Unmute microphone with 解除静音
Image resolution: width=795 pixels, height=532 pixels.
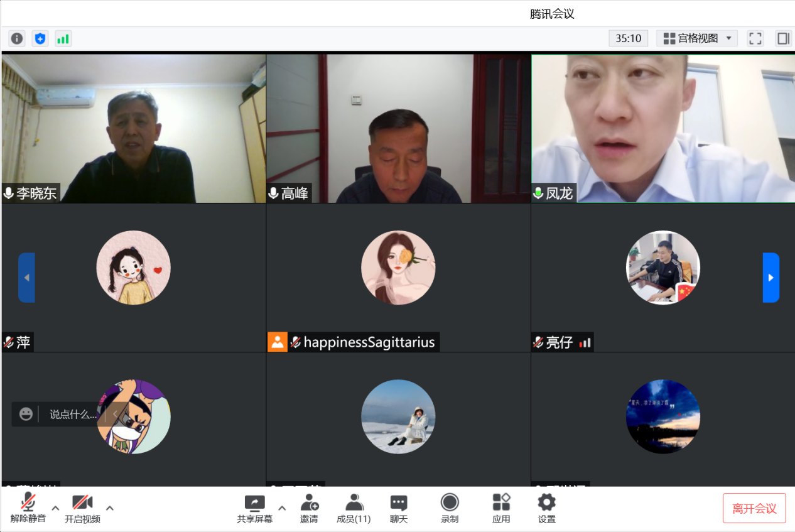[28, 508]
